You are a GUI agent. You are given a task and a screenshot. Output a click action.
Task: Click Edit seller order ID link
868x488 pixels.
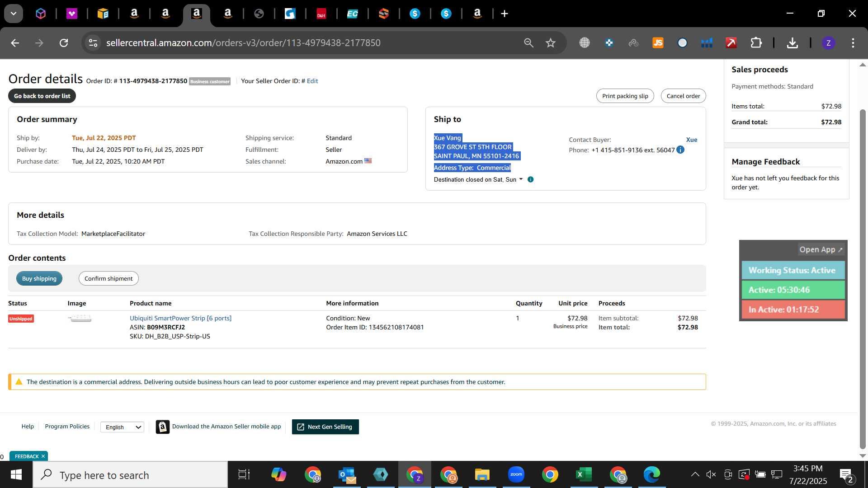pos(312,81)
